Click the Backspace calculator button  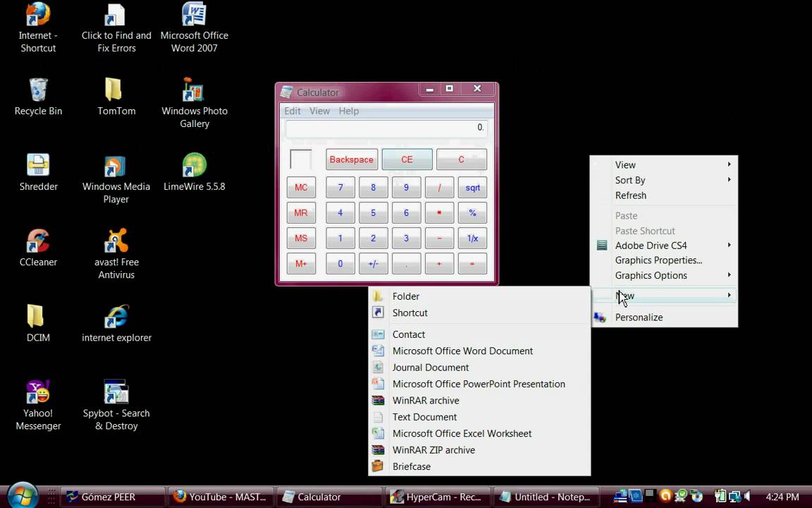(x=351, y=159)
